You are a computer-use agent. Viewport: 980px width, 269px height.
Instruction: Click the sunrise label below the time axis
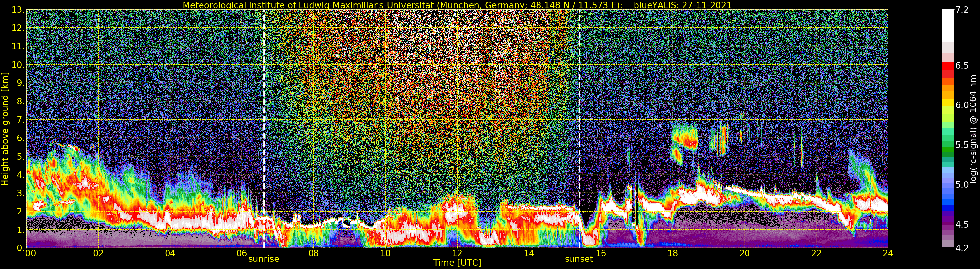pos(264,259)
